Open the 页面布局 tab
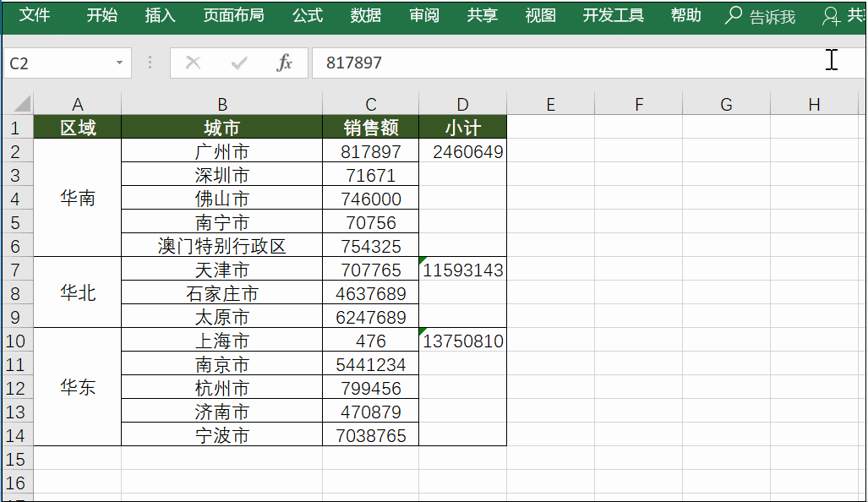 233,15
